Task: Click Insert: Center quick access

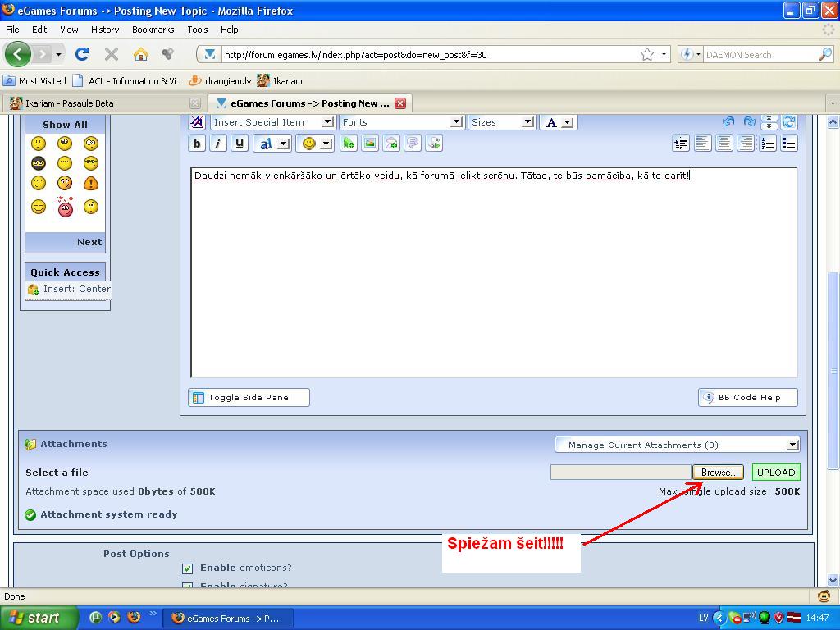Action: [x=69, y=289]
